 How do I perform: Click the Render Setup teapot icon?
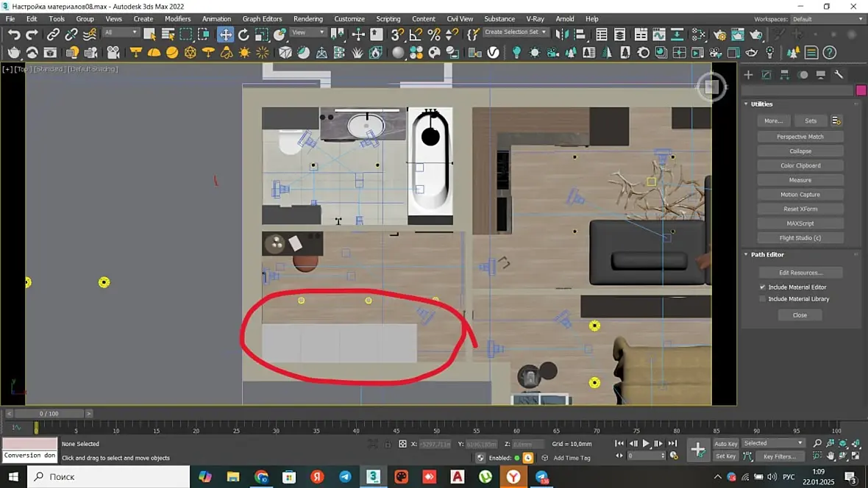pos(720,34)
